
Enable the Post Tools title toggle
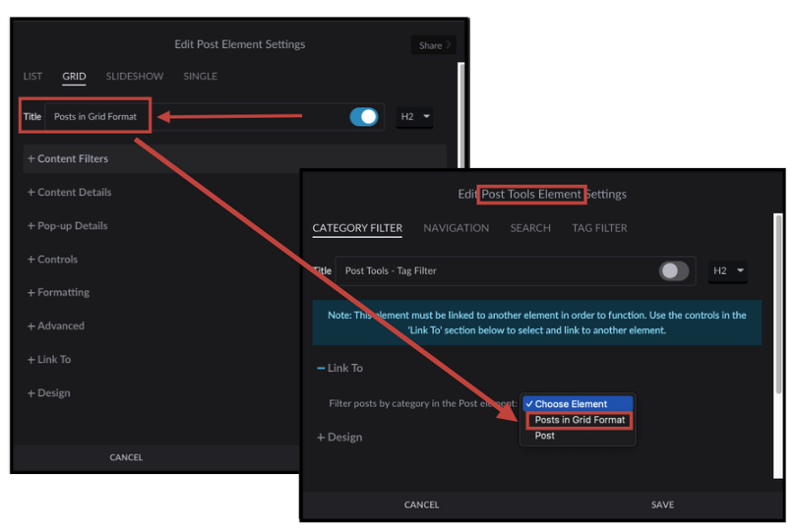coord(673,271)
